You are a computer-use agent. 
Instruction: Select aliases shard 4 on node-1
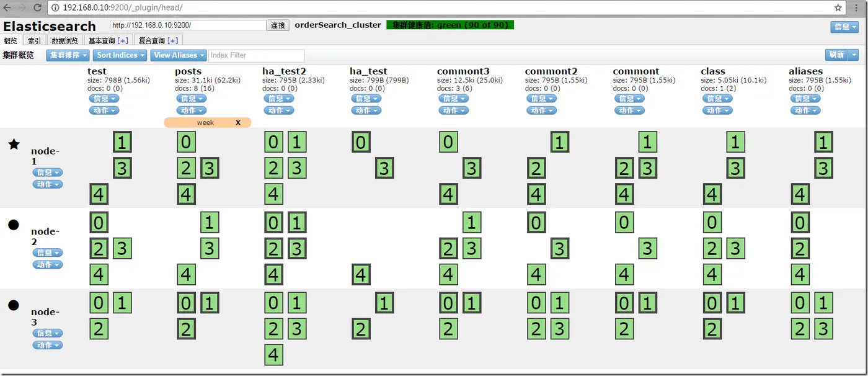click(x=800, y=194)
